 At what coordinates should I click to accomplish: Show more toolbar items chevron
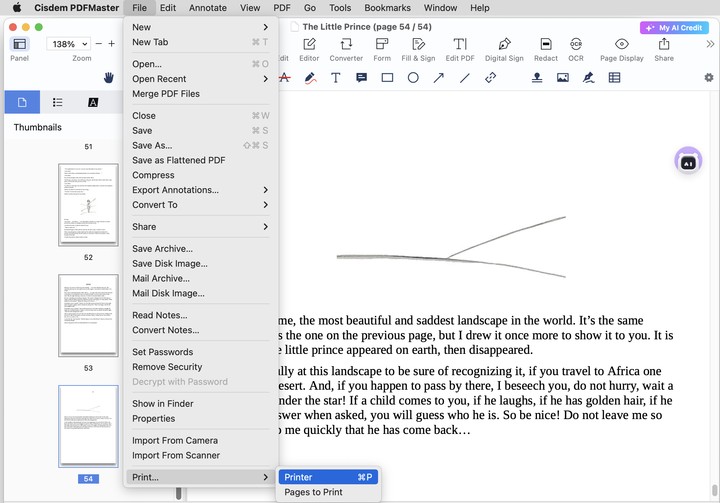pyautogui.click(x=710, y=44)
